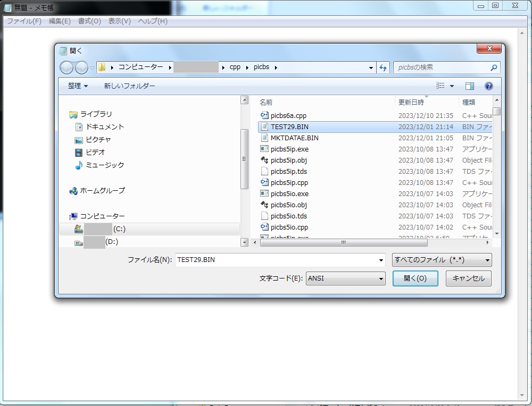Open the 整理 organize dropdown
532x406 pixels.
pos(78,86)
